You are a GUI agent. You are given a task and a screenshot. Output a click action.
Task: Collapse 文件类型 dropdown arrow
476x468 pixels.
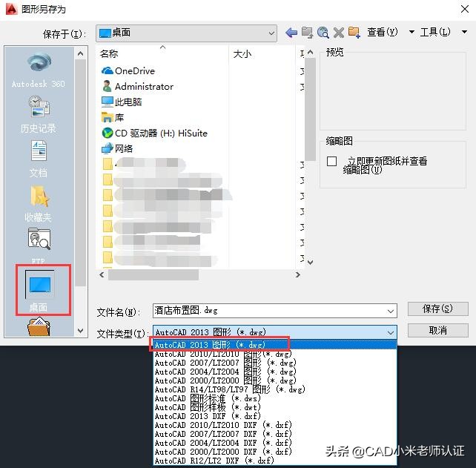tap(391, 333)
